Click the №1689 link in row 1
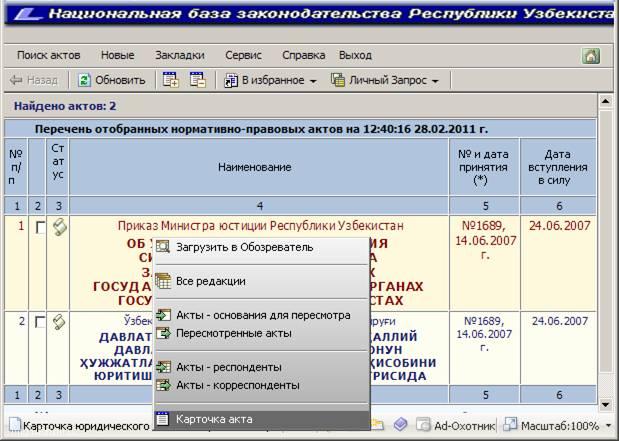 tap(485, 226)
